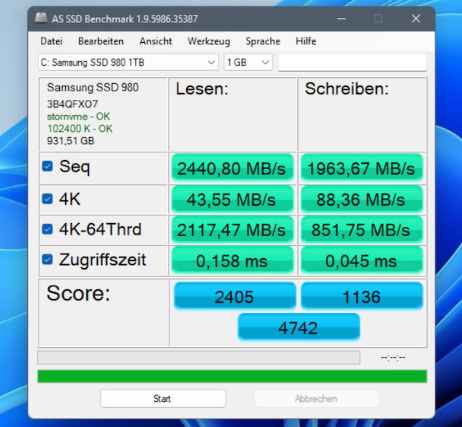Close the AS SSD Benchmark window

coord(416,18)
